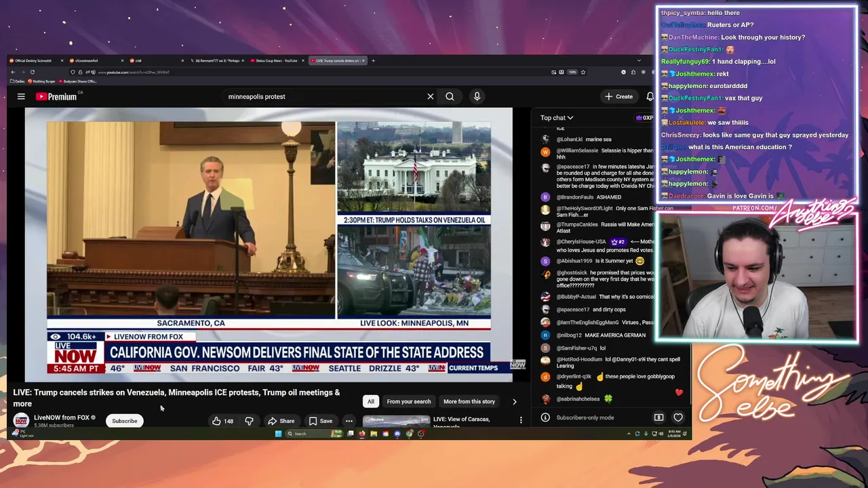Select the More from this story chip
The width and height of the screenshot is (868, 488).
[x=469, y=401]
